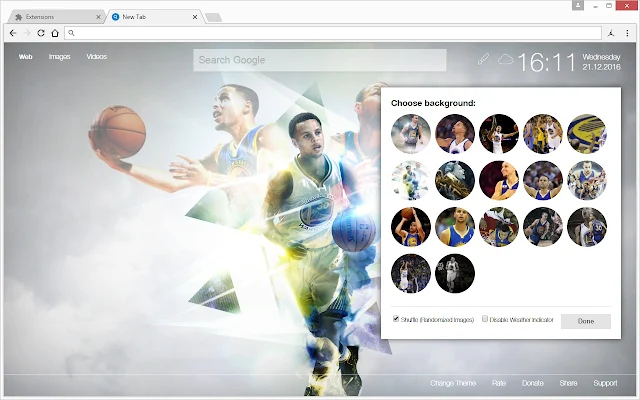Screen dimensions: 640x400
Task: Choose fourth thumbnail in second row
Action: click(x=543, y=180)
